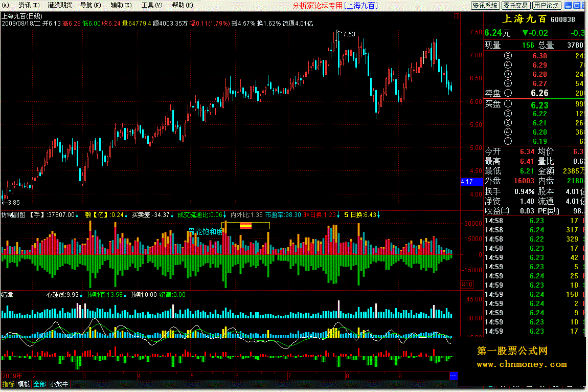Click the arrow after 昨日换:1.23
Viewport: 588px width, 392px height.
[338, 215]
